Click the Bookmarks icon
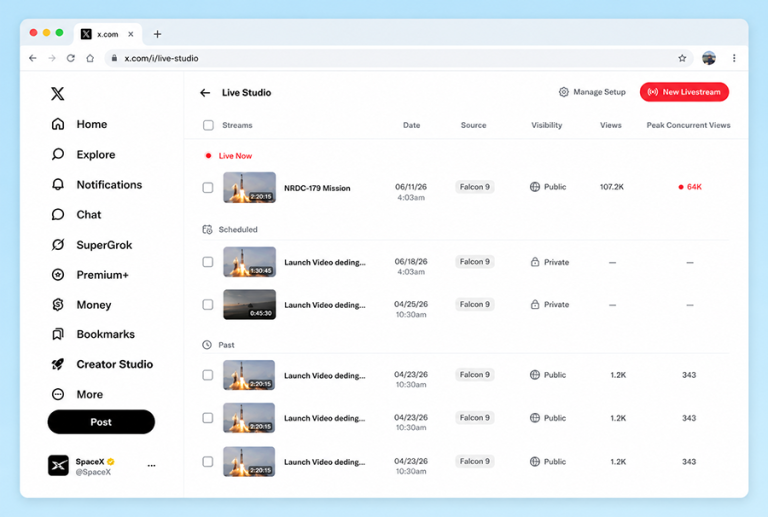Image resolution: width=768 pixels, height=517 pixels. pos(58,334)
